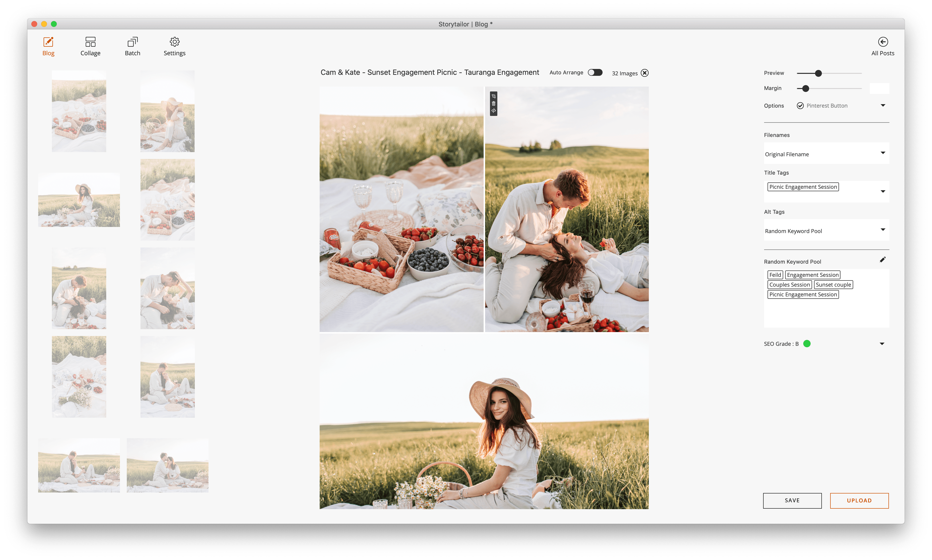Image resolution: width=932 pixels, height=560 pixels.
Task: Open the Settings tab
Action: (175, 46)
